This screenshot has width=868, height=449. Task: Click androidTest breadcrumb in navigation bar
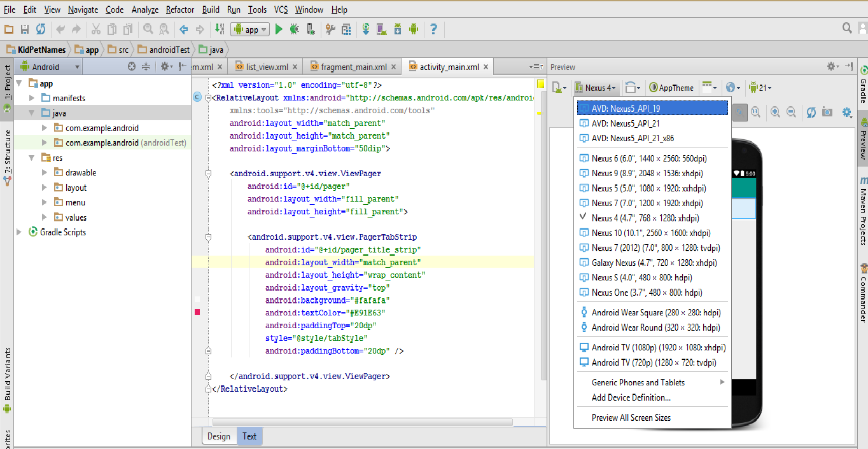(x=164, y=50)
